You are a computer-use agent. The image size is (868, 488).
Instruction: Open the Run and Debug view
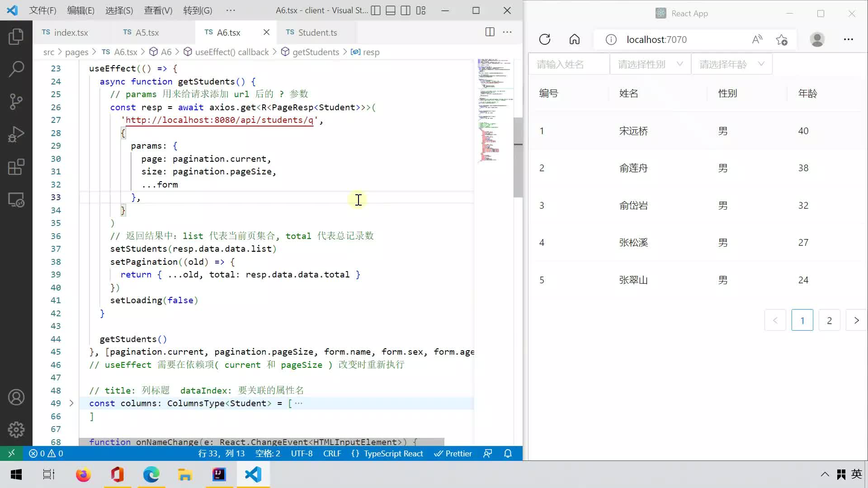pos(16,134)
